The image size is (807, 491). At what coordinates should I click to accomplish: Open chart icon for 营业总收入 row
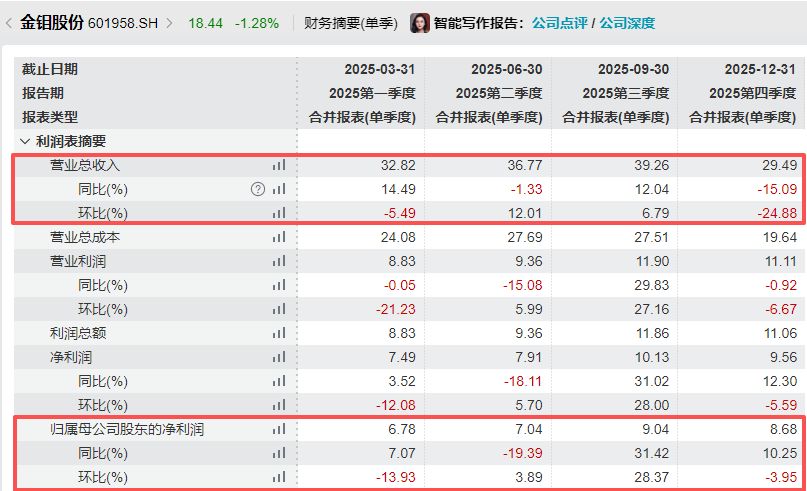pyautogui.click(x=279, y=165)
